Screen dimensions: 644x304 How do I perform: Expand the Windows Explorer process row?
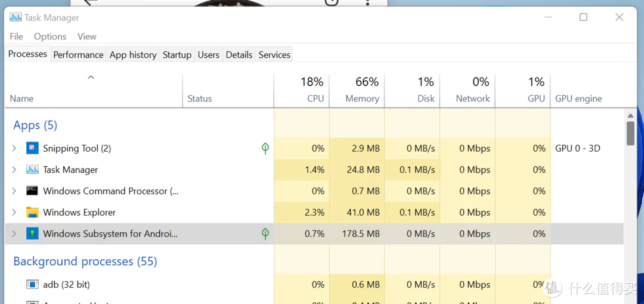coord(14,212)
